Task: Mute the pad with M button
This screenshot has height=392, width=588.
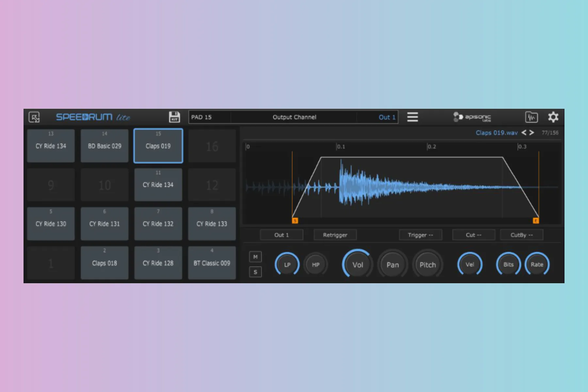Action: (255, 257)
